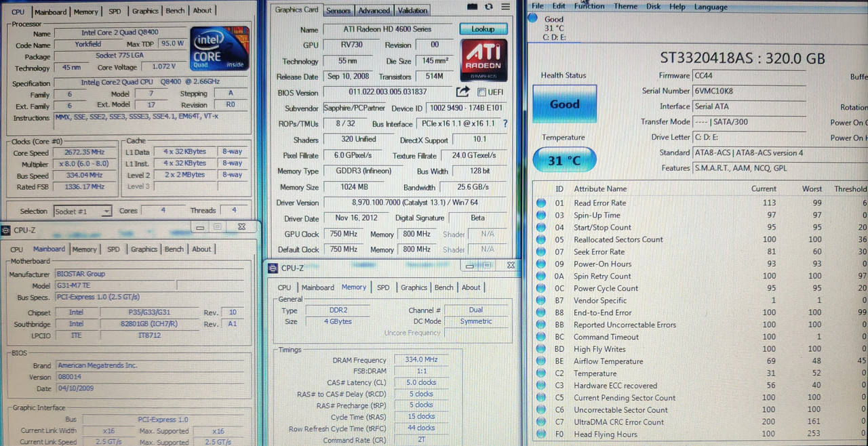Toggle the UEFI checkbox in GPU-Z
The height and width of the screenshot is (446, 868).
pos(481,92)
